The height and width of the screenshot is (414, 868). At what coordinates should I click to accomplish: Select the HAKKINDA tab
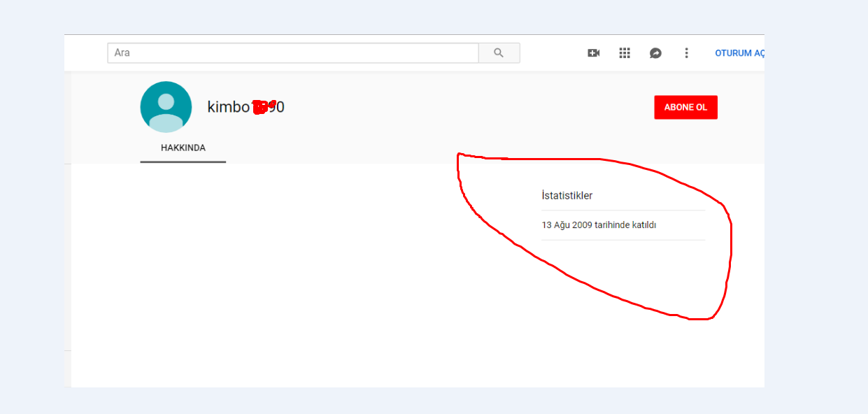pos(183,148)
